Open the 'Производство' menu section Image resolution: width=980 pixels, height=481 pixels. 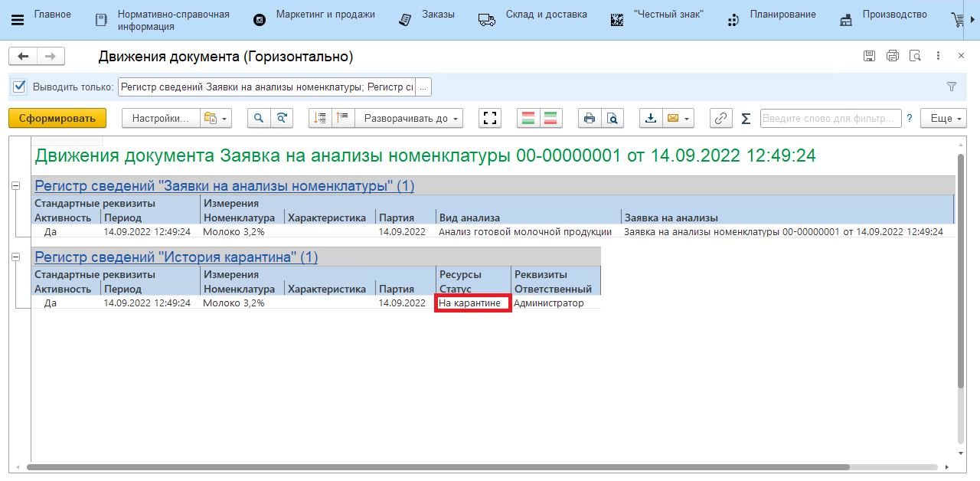[893, 15]
